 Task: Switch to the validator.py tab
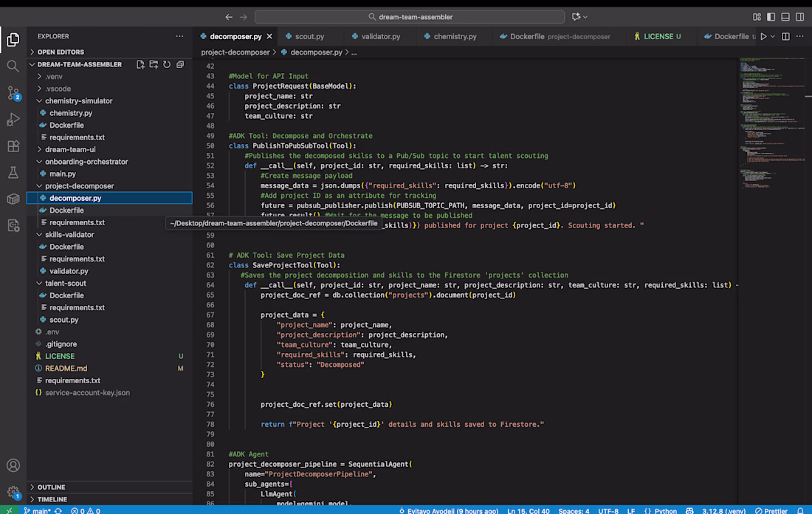pyautogui.click(x=379, y=36)
